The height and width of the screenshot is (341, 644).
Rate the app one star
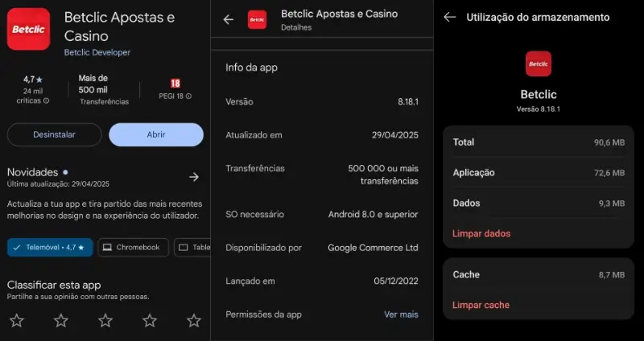[17, 320]
